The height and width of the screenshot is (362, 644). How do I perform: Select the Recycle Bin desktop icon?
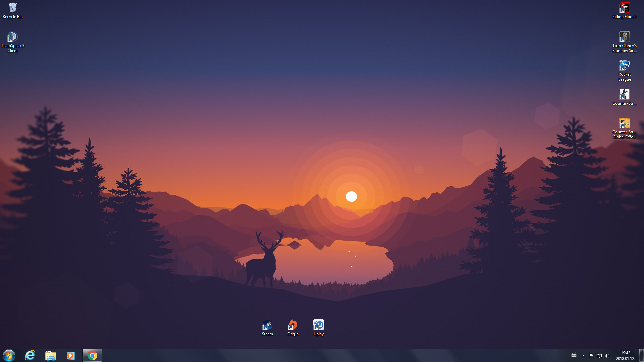tap(13, 11)
